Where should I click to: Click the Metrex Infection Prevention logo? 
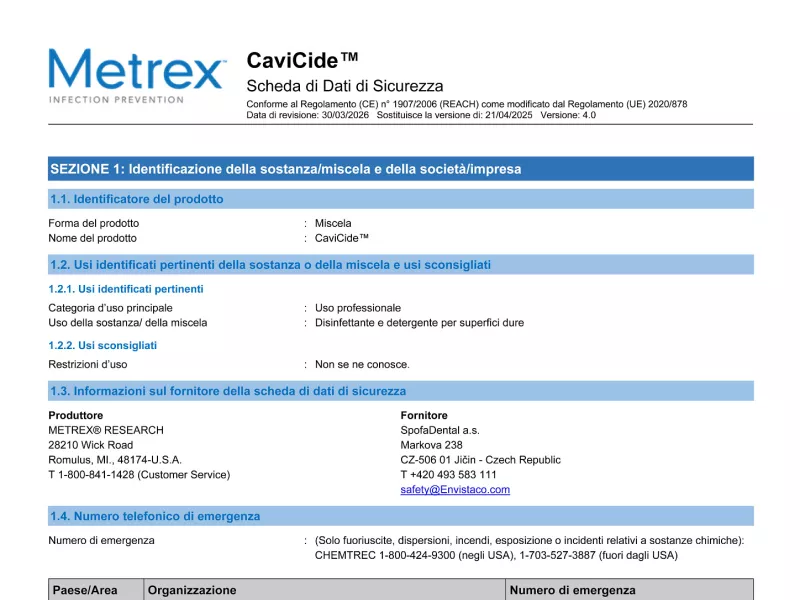(137, 76)
